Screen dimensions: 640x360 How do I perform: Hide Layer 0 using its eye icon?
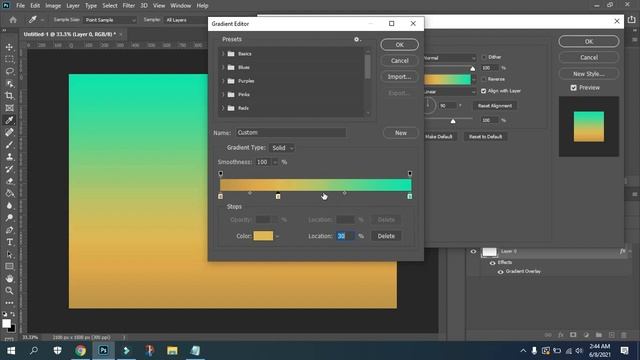473,251
